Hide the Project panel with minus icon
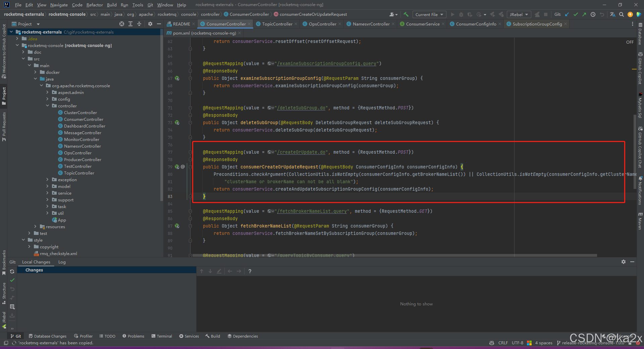Image resolution: width=644 pixels, height=349 pixels. (159, 24)
